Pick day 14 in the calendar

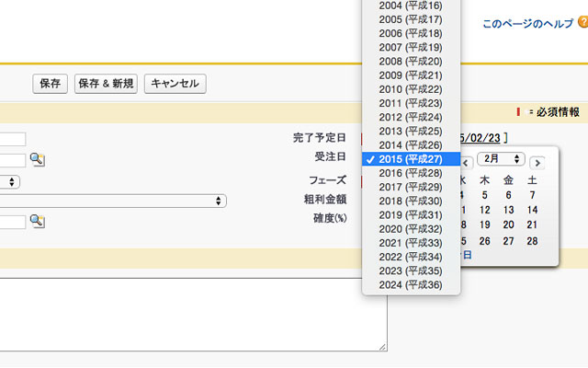(x=532, y=210)
